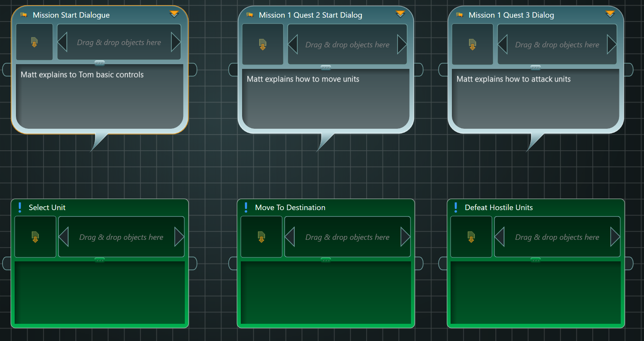The image size is (644, 341).
Task: Click the input connector of Mission 1 Quest 2 Start Dialog
Action: [x=233, y=69]
